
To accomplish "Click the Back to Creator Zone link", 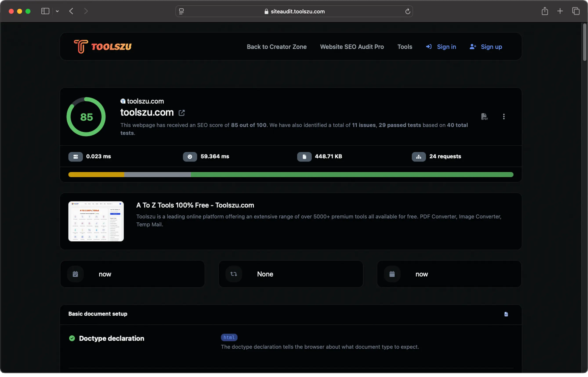I will click(277, 46).
